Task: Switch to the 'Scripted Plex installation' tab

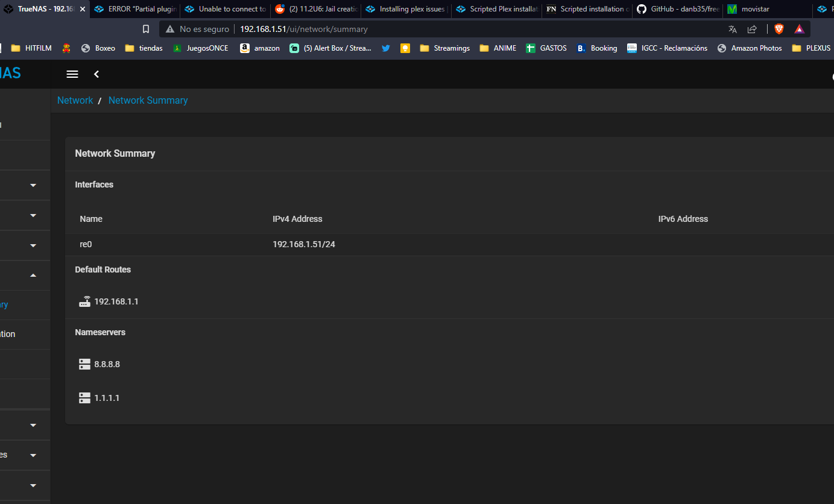Action: [497, 9]
